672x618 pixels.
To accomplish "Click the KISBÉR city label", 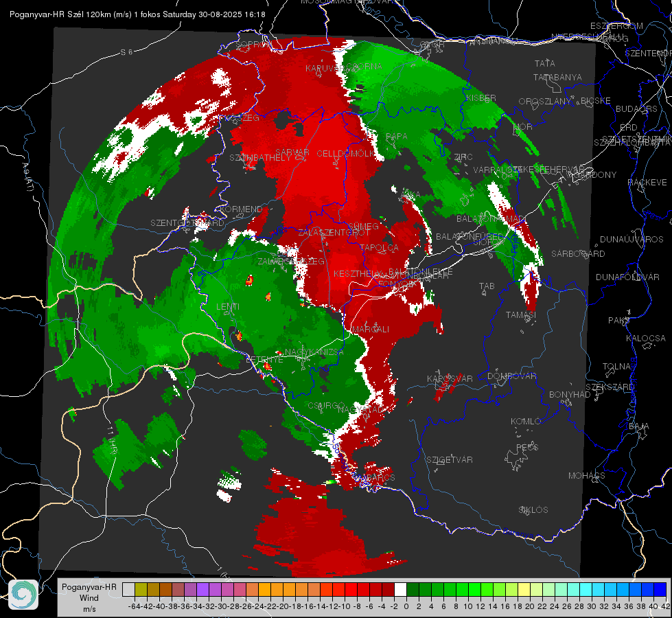I will click(x=481, y=98).
